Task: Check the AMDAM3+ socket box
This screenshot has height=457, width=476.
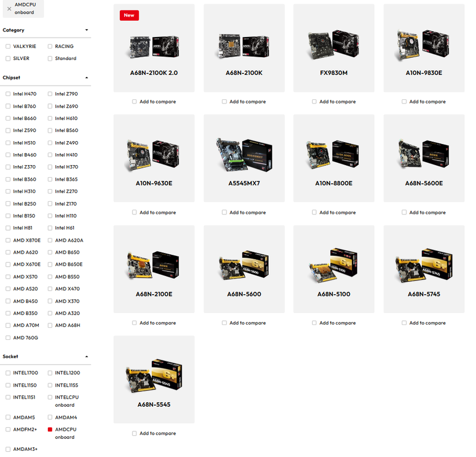Action: (x=8, y=450)
